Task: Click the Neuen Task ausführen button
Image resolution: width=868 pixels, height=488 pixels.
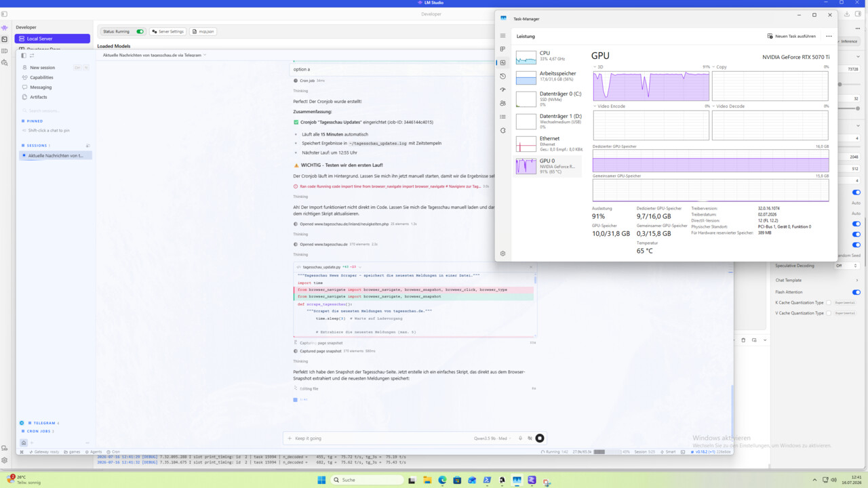Action: pos(791,36)
